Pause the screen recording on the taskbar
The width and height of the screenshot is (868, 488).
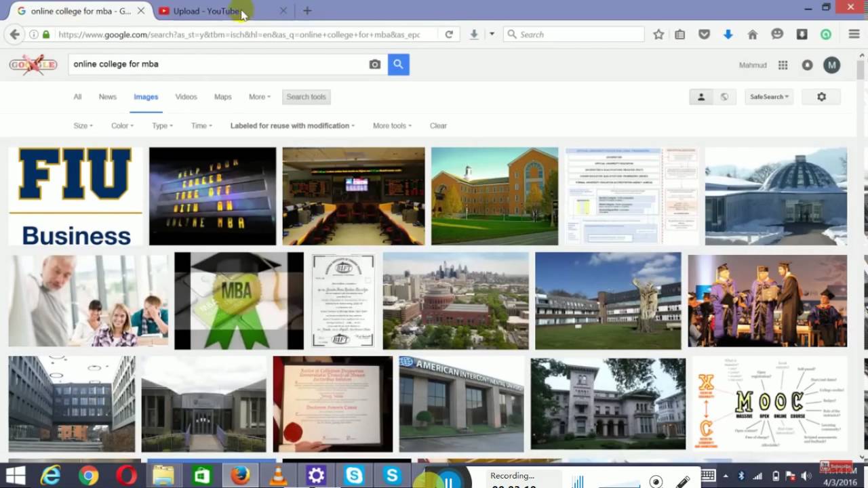tap(448, 481)
